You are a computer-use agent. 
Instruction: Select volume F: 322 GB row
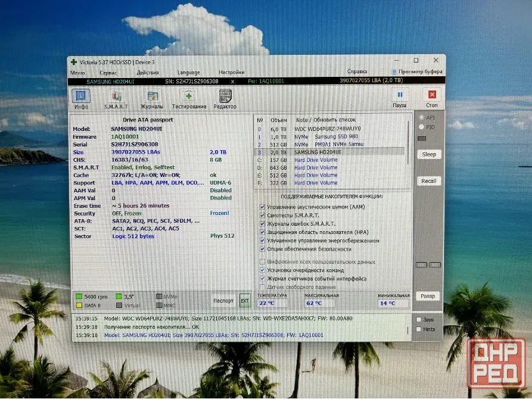330,183
